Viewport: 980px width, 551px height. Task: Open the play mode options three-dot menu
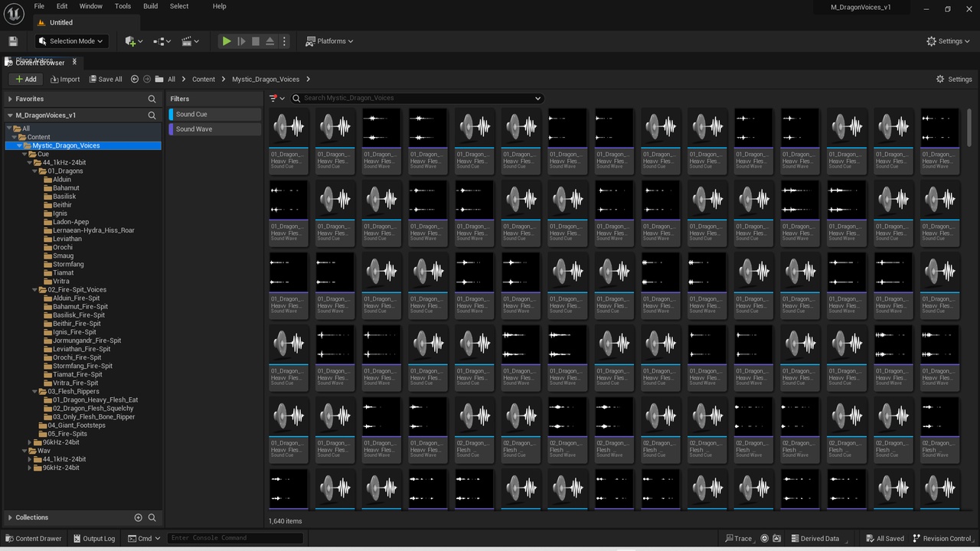[x=284, y=41]
